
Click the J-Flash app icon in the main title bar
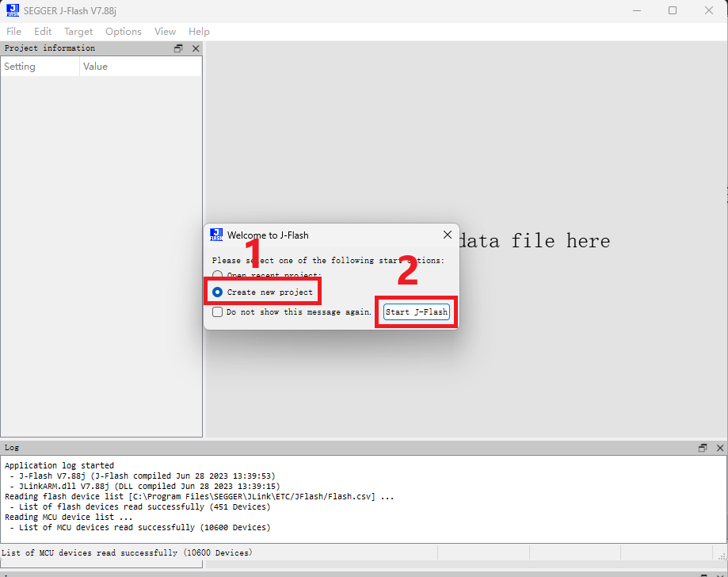click(13, 10)
